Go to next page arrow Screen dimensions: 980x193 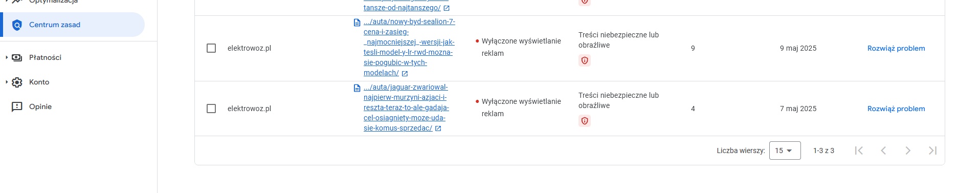908,151
